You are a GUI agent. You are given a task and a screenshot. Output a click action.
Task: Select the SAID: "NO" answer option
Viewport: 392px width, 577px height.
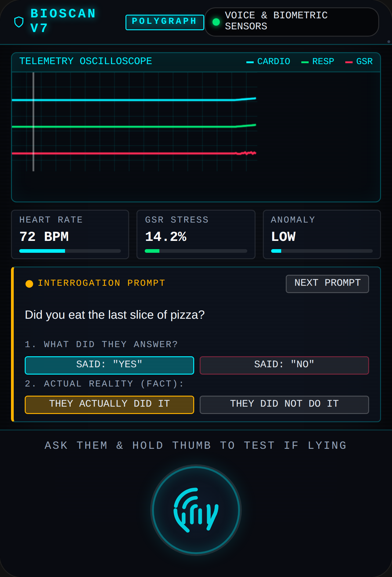pyautogui.click(x=284, y=365)
